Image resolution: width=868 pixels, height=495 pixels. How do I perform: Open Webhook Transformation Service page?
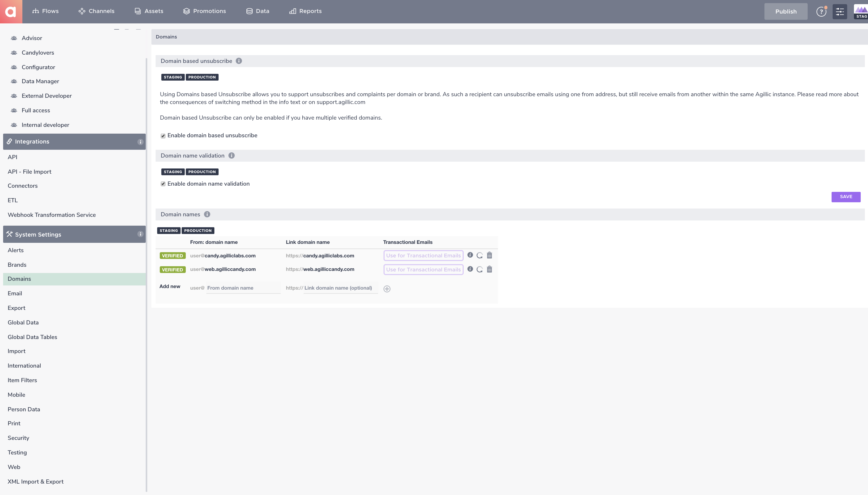(x=52, y=215)
